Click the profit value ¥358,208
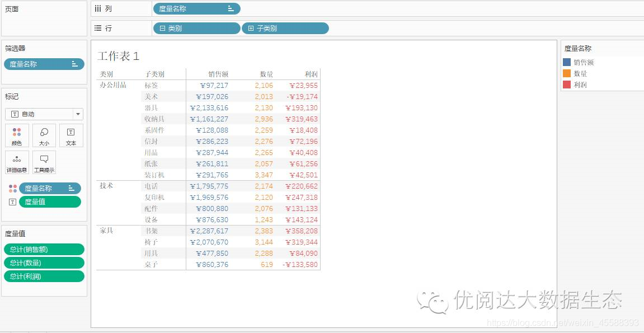The image size is (644, 333). pyautogui.click(x=302, y=231)
